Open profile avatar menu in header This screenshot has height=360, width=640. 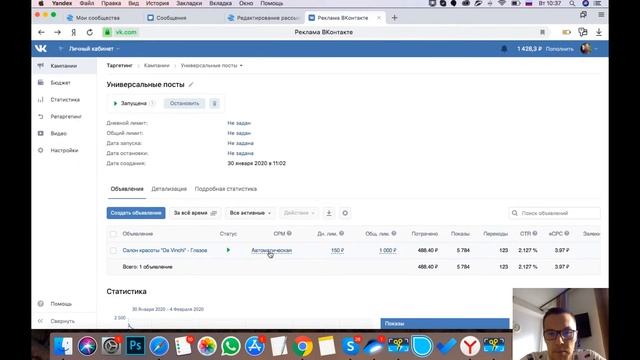589,49
